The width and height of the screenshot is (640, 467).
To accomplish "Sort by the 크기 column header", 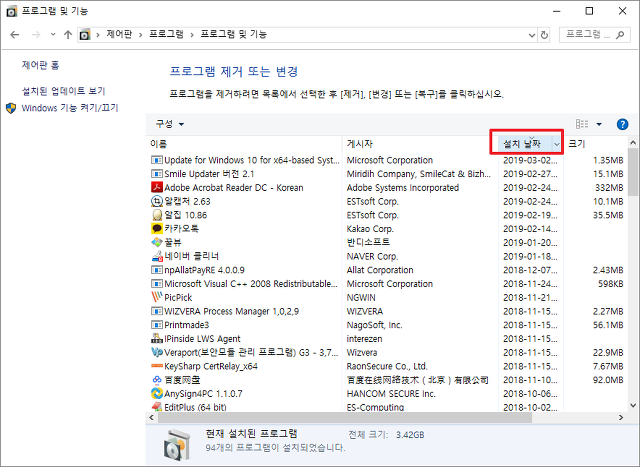I will [577, 144].
